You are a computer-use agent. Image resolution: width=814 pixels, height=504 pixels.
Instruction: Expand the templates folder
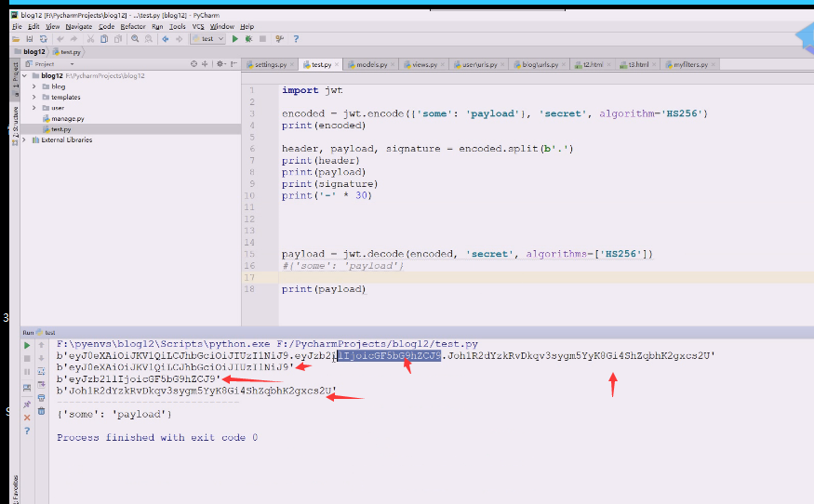(x=34, y=97)
